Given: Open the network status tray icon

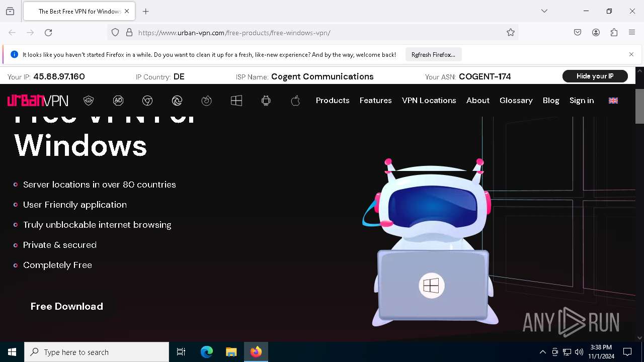Looking at the screenshot, I should (567, 352).
